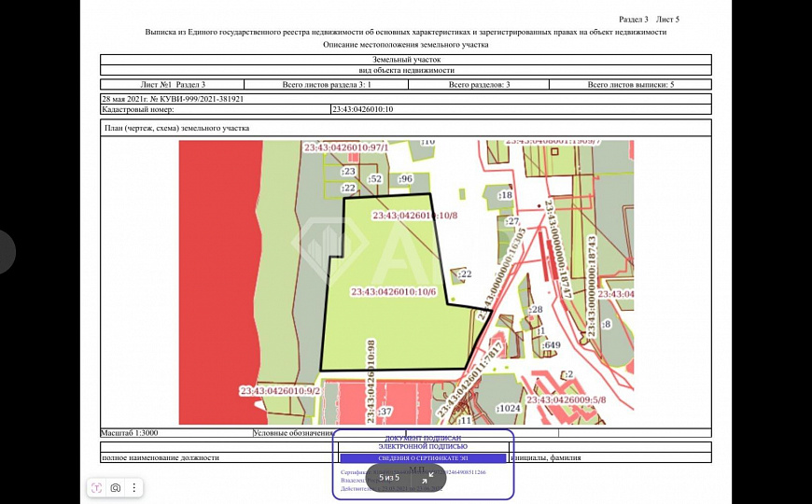Viewport: 812px width, 504px height.
Task: Click cadastral number 23:43:0426010:10 field
Action: (x=362, y=109)
